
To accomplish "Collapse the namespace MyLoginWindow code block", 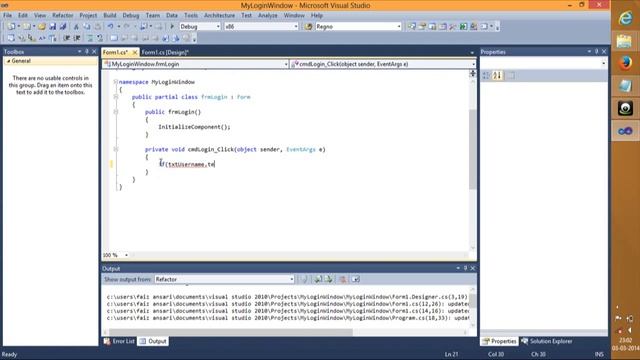I will 116,82.
